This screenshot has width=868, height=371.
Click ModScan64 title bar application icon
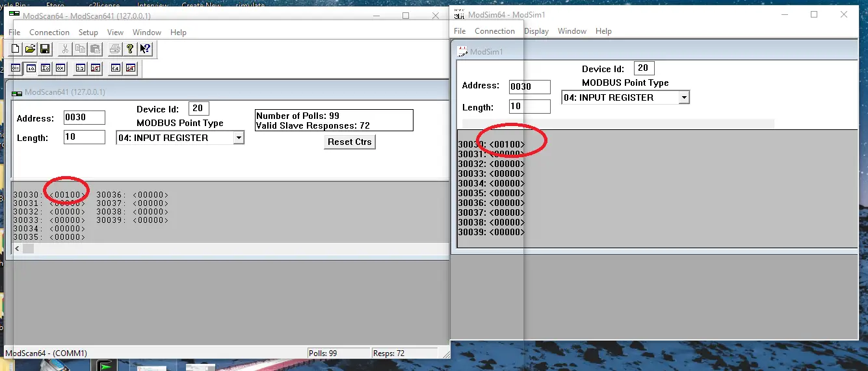pyautogui.click(x=14, y=14)
